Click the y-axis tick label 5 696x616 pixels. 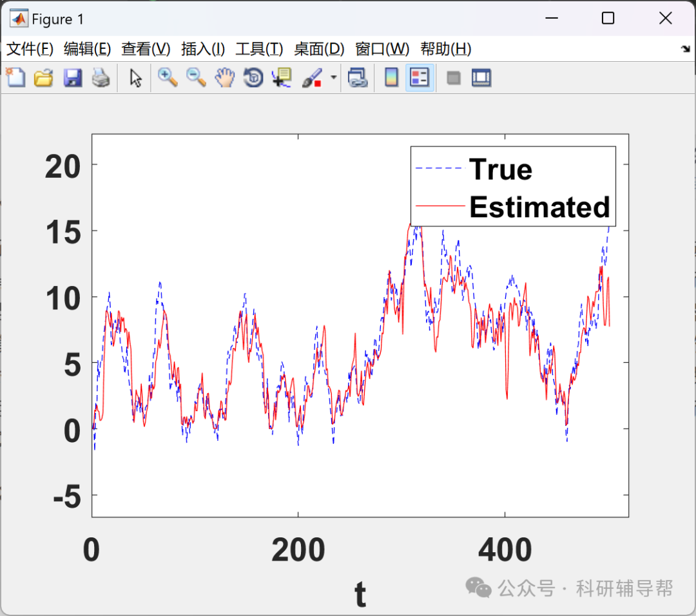72,365
